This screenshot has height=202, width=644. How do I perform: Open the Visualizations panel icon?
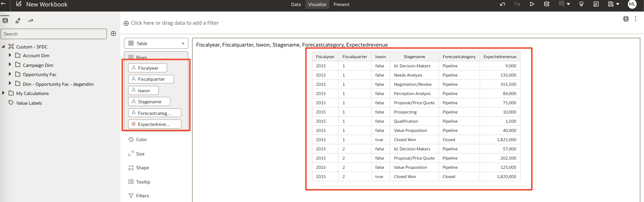(x=18, y=21)
